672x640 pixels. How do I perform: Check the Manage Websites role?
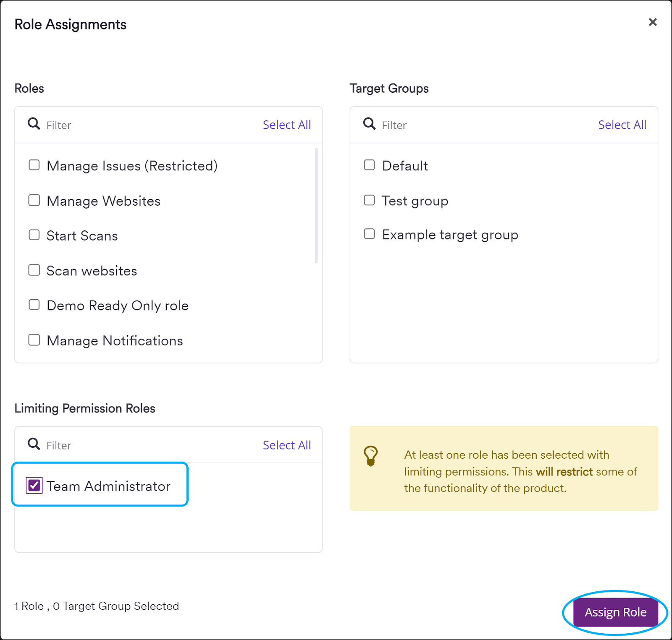pyautogui.click(x=34, y=200)
